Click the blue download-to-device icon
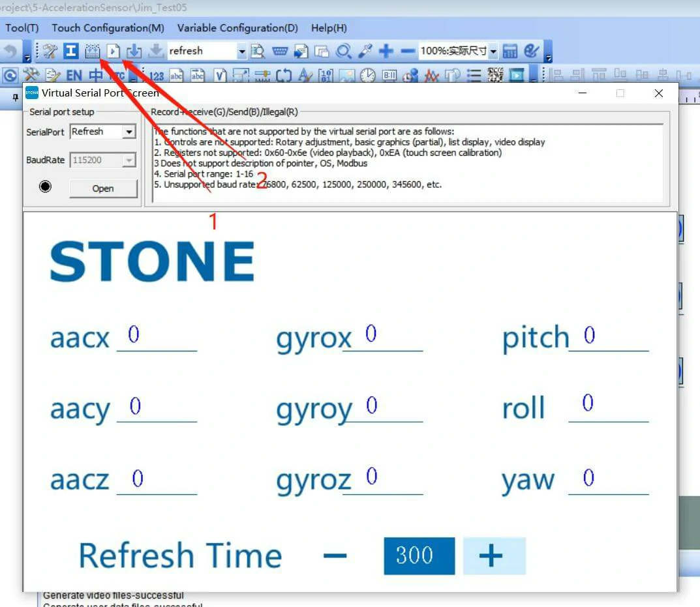Viewport: 700px width, 607px height. [x=134, y=52]
